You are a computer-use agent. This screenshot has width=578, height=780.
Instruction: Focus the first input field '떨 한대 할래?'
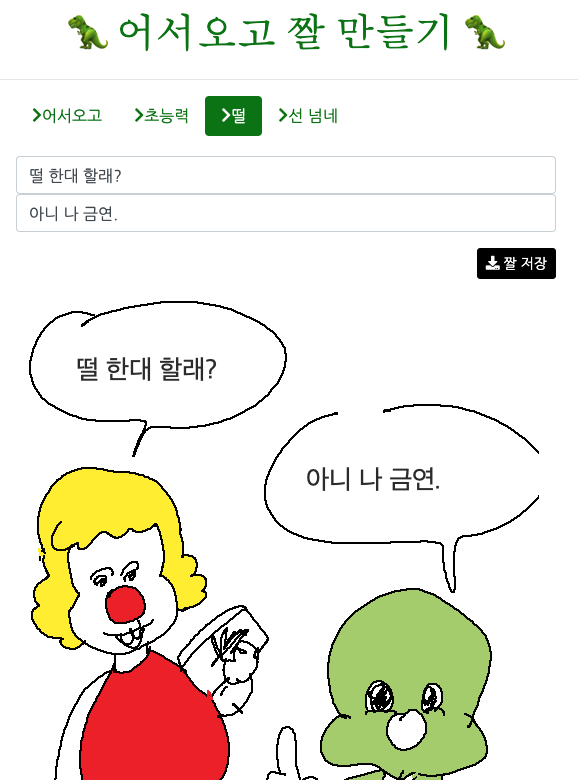pyautogui.click(x=286, y=175)
